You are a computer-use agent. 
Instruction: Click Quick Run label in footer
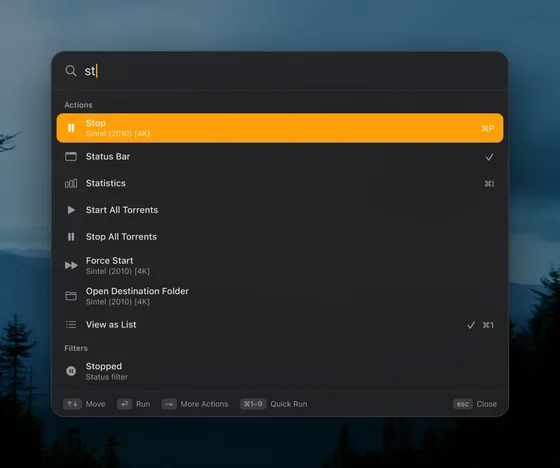289,404
